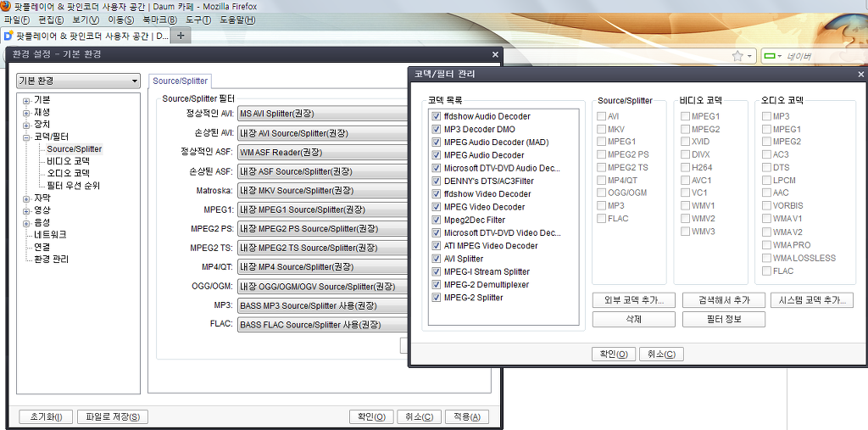This screenshot has height=430, width=868.
Task: Close the 환경 설정 window
Action: [495, 54]
